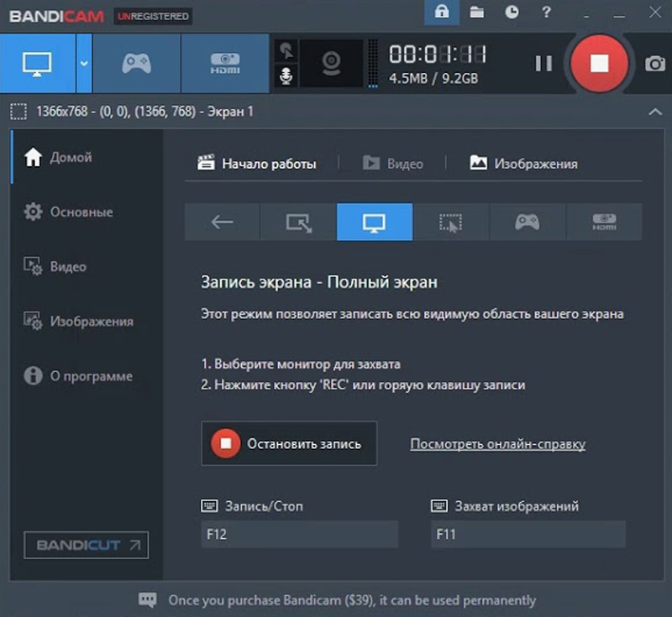Toggle the mouse cursor effects icon
The image size is (672, 617).
286,51
